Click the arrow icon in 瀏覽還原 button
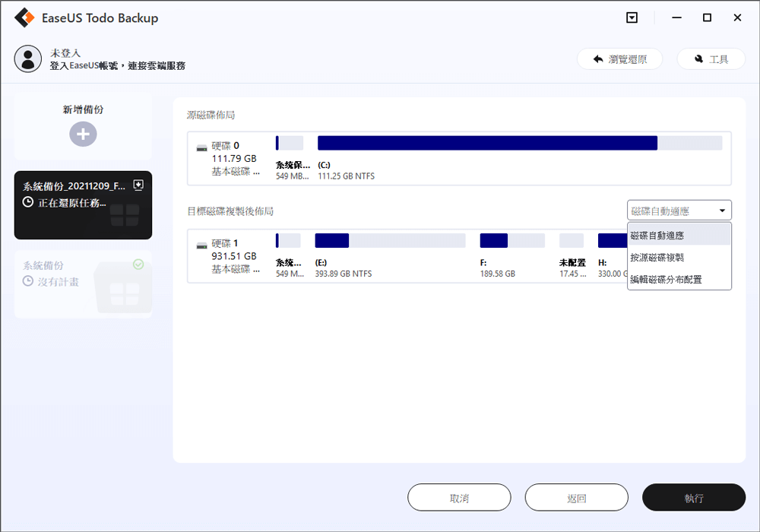This screenshot has height=532, width=760. (598, 59)
